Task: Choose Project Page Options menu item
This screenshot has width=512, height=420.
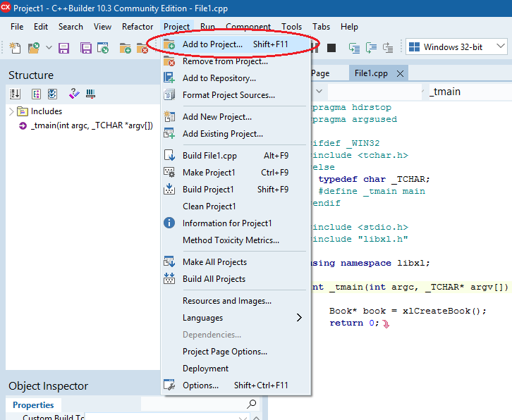Action: point(236,352)
